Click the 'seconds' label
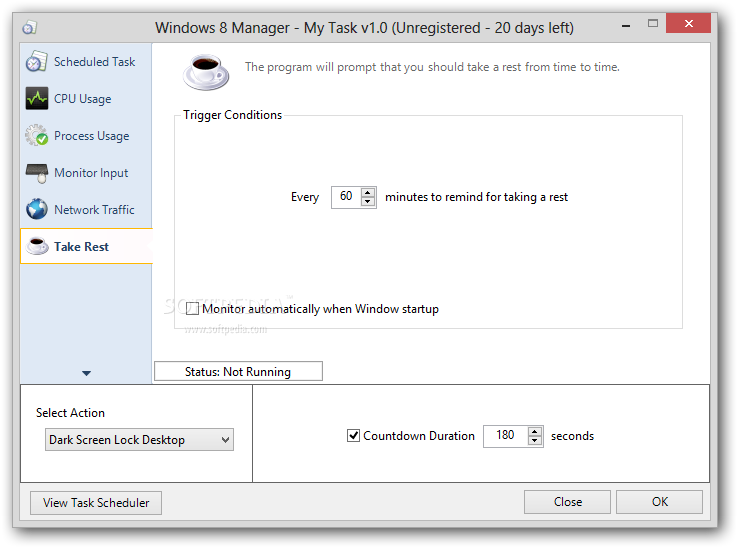 [x=572, y=436]
